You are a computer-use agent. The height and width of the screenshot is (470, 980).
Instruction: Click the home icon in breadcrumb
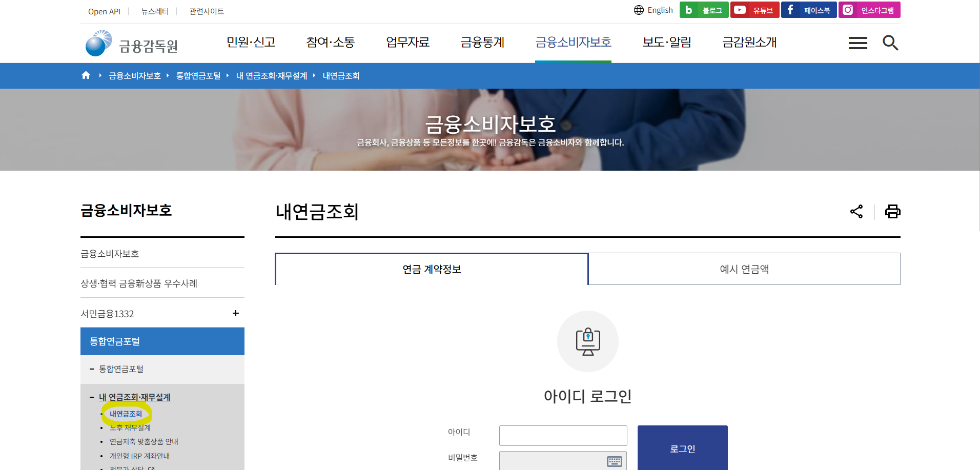click(x=86, y=75)
